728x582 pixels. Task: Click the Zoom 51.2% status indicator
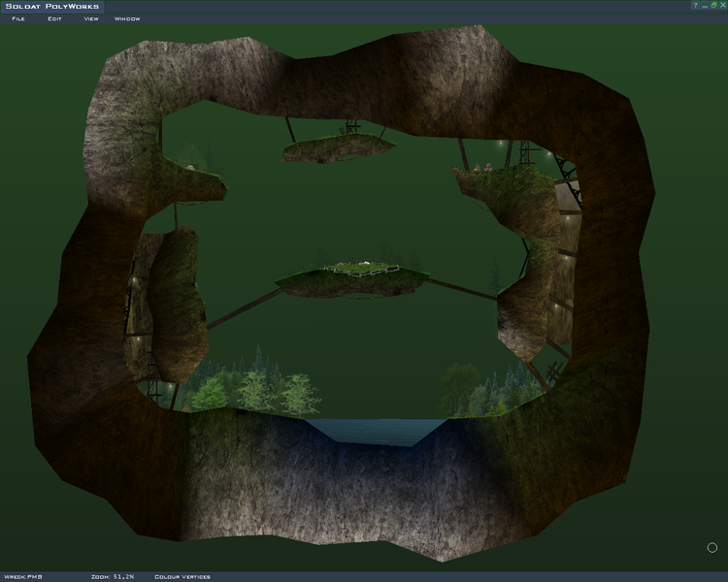pos(113,576)
